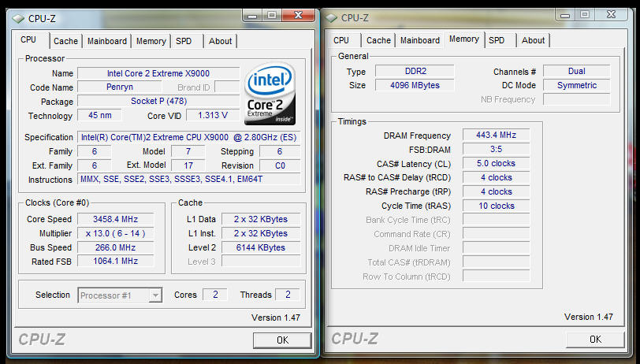Click the DC Mode value 'Symmetric'
The image size is (640, 364).
pyautogui.click(x=577, y=85)
